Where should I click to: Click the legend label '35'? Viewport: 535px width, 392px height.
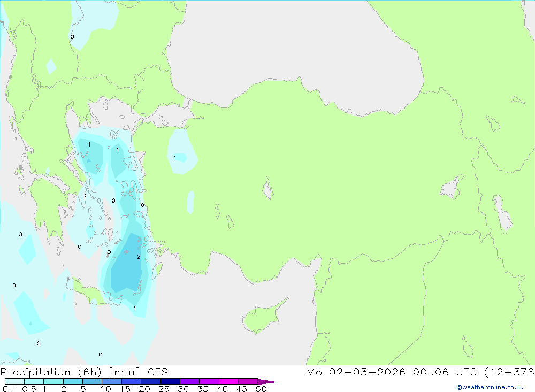point(203,389)
